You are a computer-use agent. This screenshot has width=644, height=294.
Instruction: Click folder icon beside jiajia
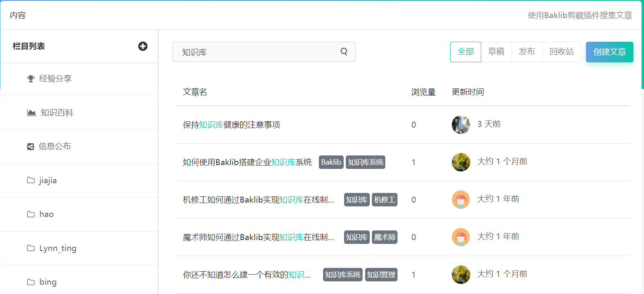31,180
